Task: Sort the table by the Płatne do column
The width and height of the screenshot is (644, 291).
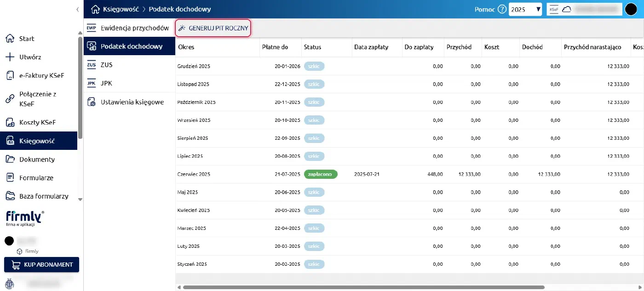Action: tap(275, 47)
